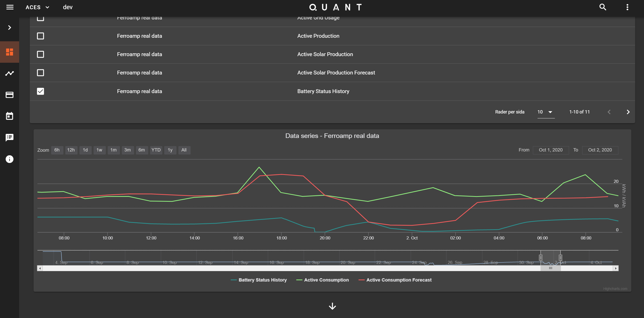The width and height of the screenshot is (644, 318).
Task: Click the 1-10 of 11 pagination text
Action: coord(579,112)
